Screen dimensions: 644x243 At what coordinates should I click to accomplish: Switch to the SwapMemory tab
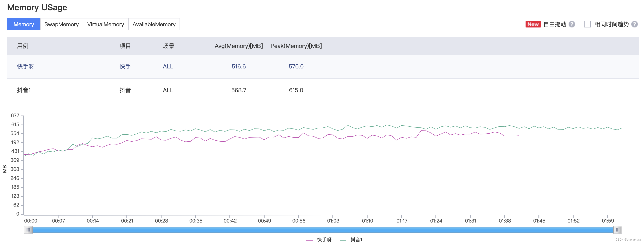point(61,24)
